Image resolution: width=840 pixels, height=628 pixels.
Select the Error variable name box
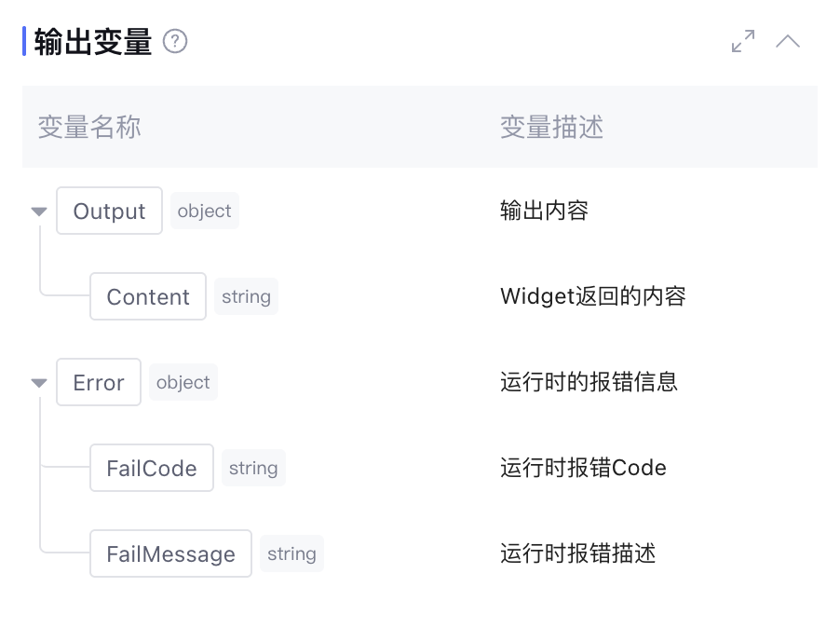tap(99, 383)
